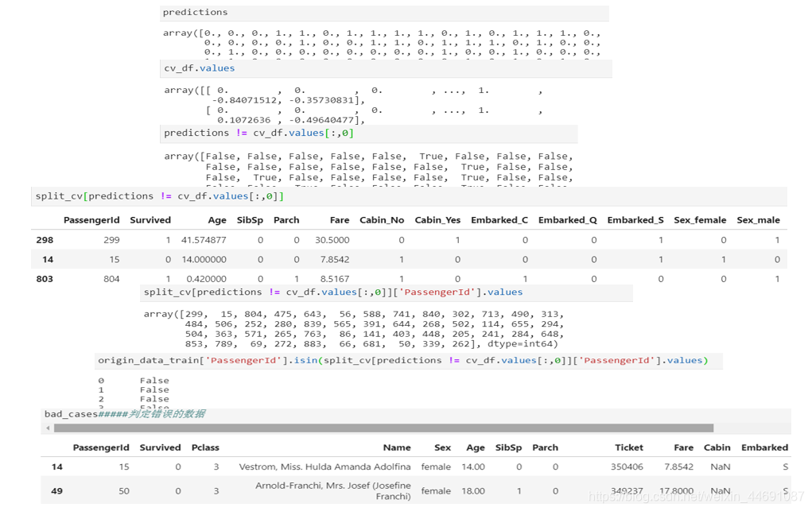Click the Age value 14.000000

(204, 259)
